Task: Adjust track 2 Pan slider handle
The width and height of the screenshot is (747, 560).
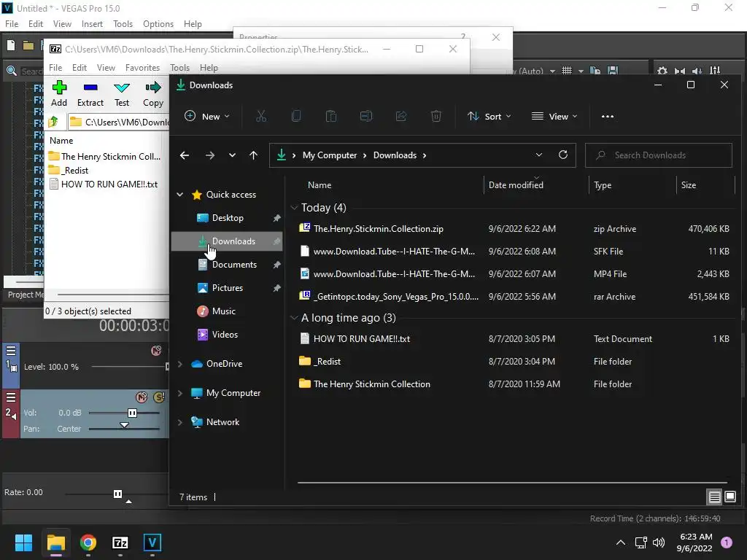Action: tap(124, 425)
